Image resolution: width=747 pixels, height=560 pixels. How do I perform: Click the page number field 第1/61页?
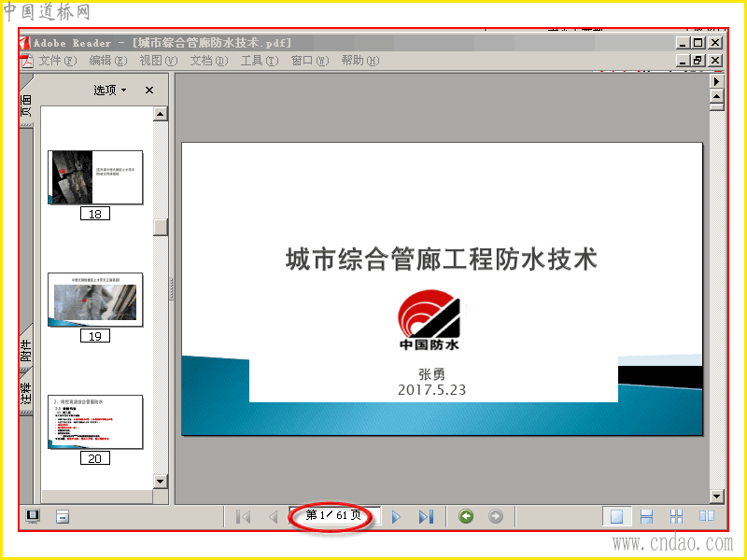334,515
